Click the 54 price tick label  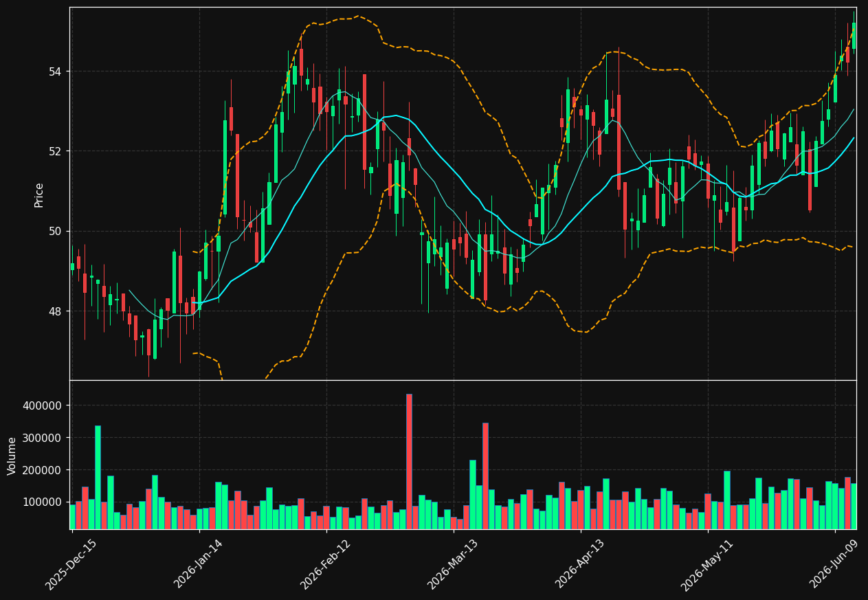pyautogui.click(x=56, y=71)
